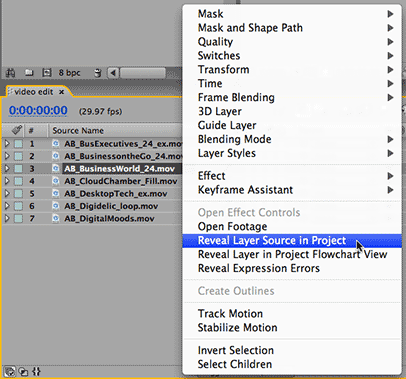Choose 3D Layer from context menu
Viewport: 406px width, 379px height.
292,111
